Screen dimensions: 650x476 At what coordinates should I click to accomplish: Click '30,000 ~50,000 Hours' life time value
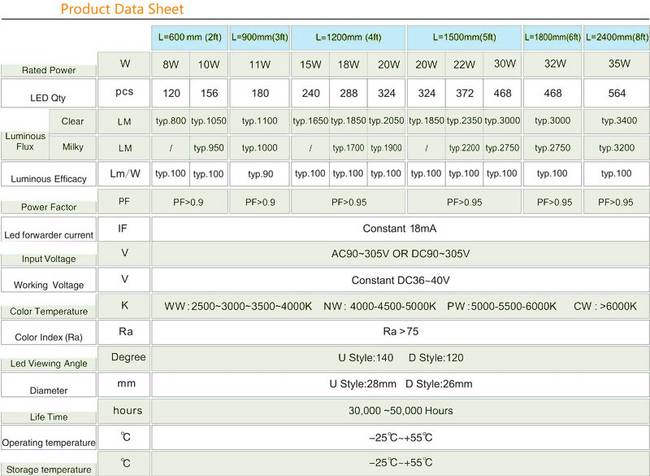coord(400,411)
